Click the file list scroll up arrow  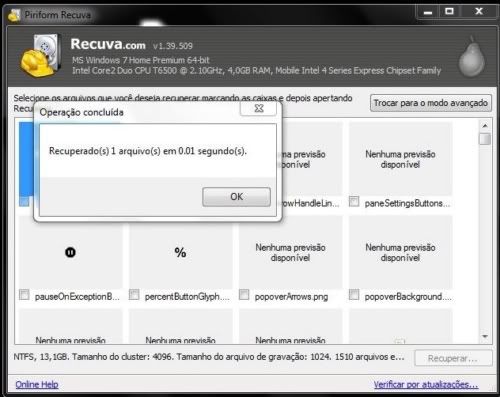pos(485,126)
